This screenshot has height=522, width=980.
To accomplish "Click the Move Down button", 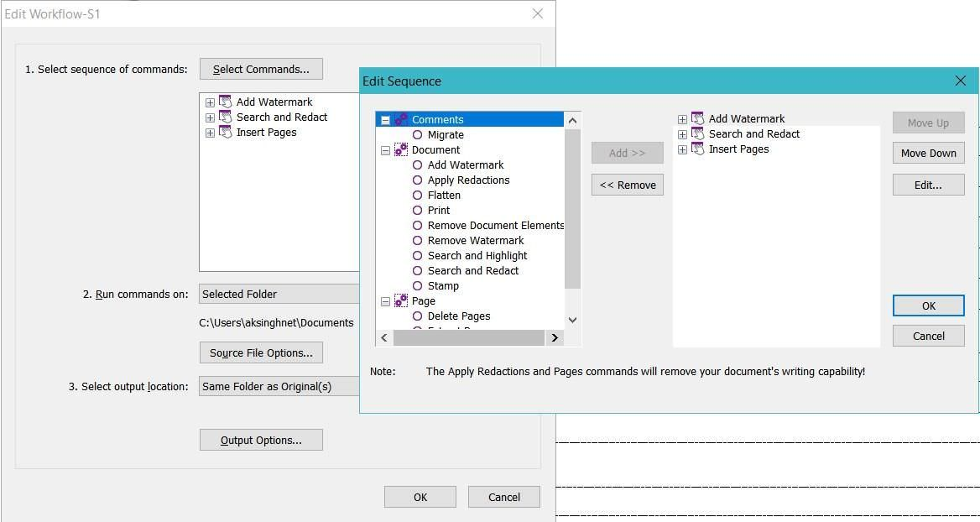I will [x=928, y=153].
